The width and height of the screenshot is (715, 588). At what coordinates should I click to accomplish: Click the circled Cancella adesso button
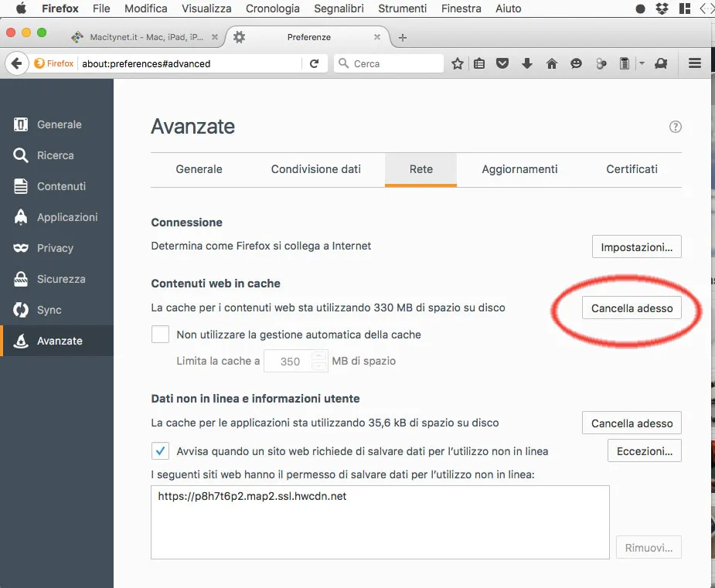pos(632,307)
